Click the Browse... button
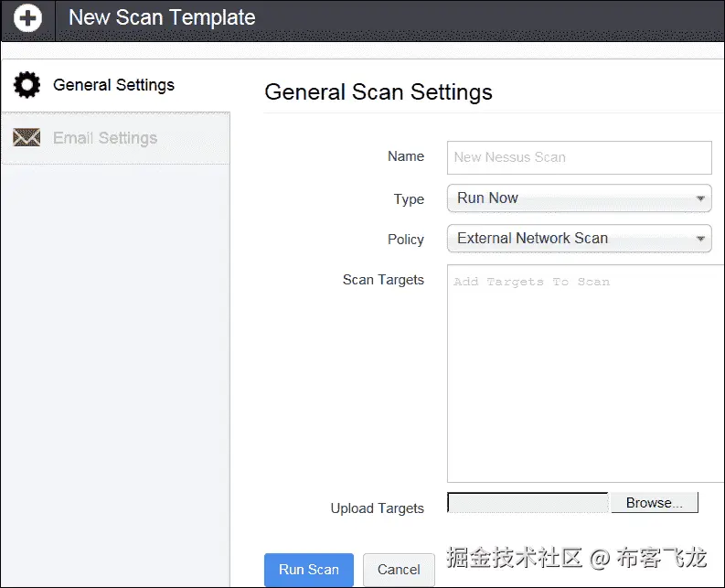 pyautogui.click(x=655, y=502)
